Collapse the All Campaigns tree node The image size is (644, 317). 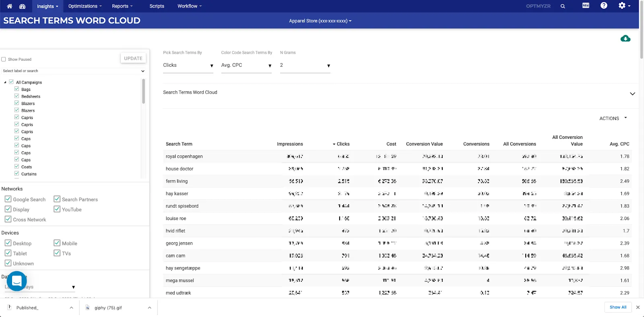(x=5, y=82)
